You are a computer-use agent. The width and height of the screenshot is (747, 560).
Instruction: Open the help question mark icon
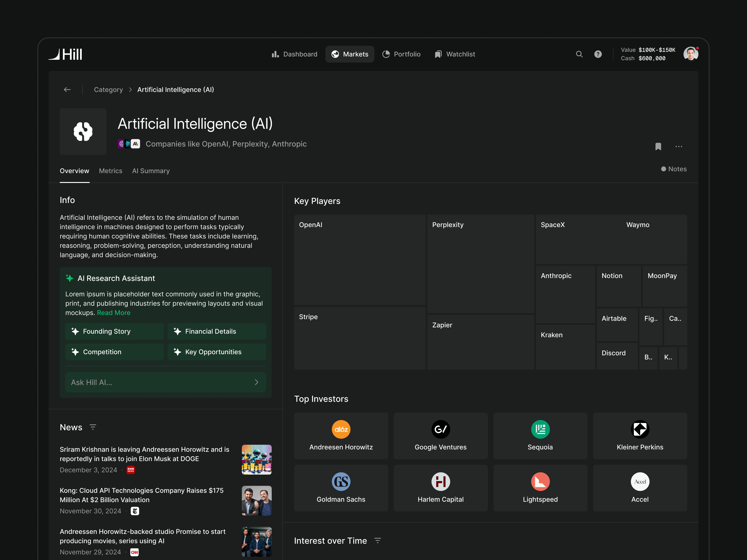point(598,54)
